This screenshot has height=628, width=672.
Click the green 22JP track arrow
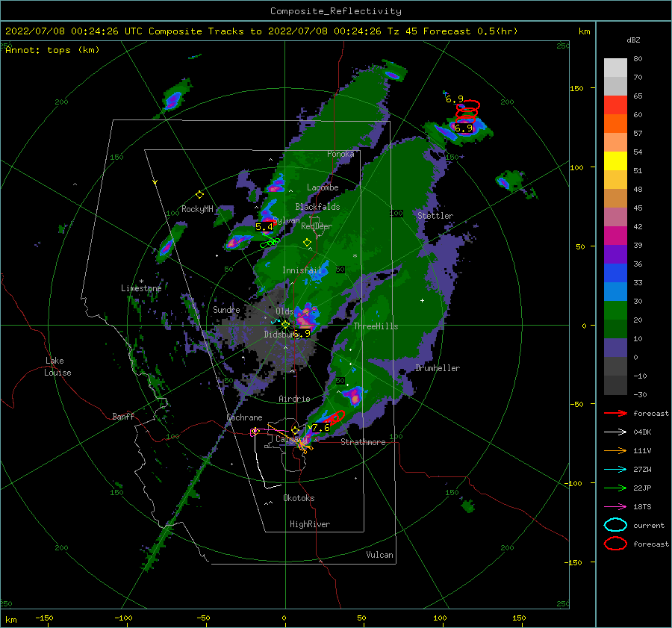point(615,488)
